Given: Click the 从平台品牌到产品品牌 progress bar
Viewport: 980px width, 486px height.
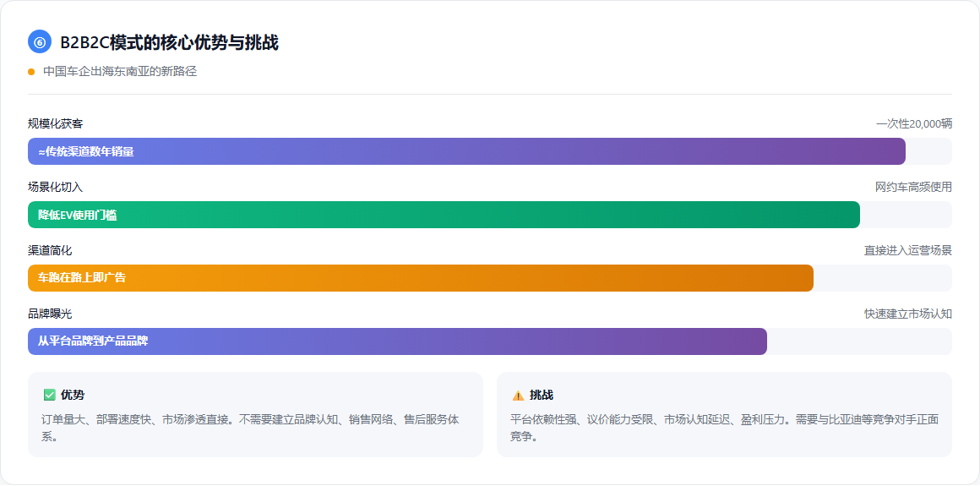Looking at the screenshot, I should tap(397, 341).
